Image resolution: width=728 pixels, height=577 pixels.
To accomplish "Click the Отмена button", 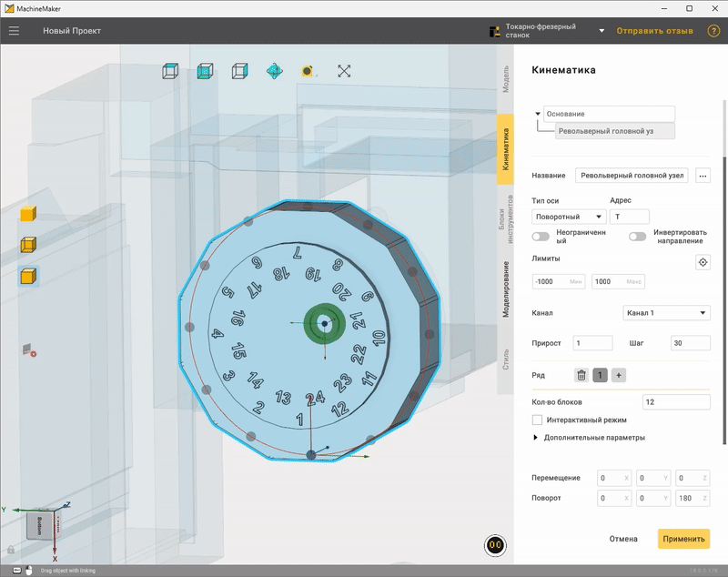I will tap(623, 539).
